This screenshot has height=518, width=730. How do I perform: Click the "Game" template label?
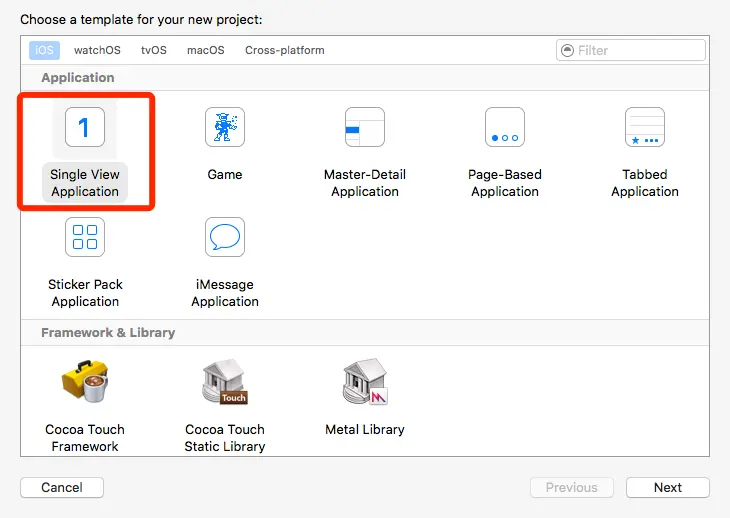pos(225,175)
